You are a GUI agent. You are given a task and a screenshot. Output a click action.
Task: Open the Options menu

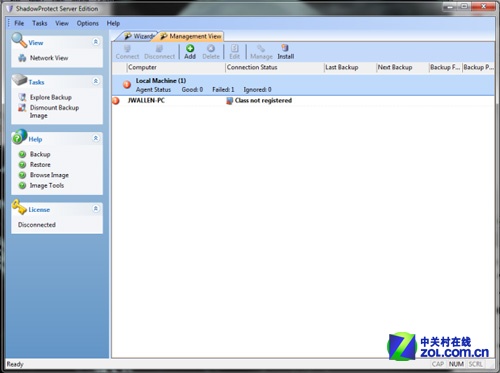pos(88,23)
